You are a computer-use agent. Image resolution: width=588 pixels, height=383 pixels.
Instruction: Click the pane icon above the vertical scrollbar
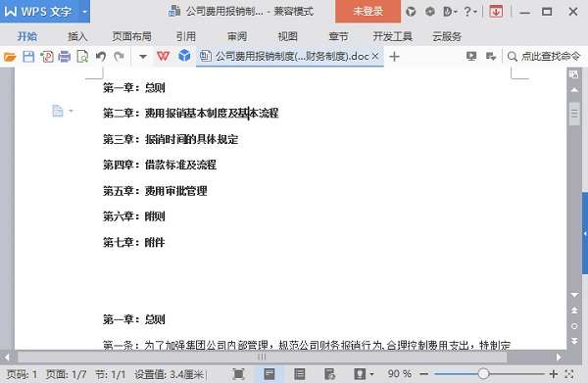click(x=573, y=74)
